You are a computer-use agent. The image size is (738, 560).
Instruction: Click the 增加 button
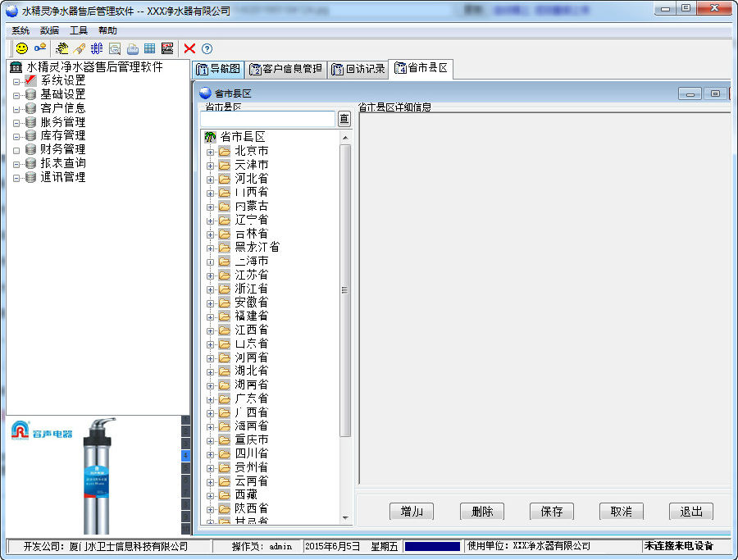412,511
